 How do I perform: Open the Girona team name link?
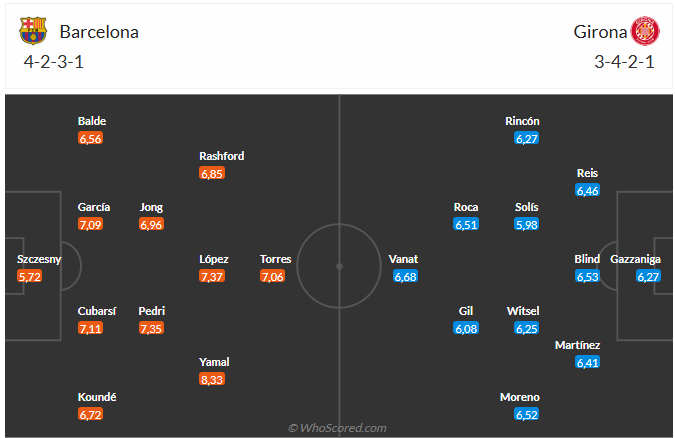[600, 31]
